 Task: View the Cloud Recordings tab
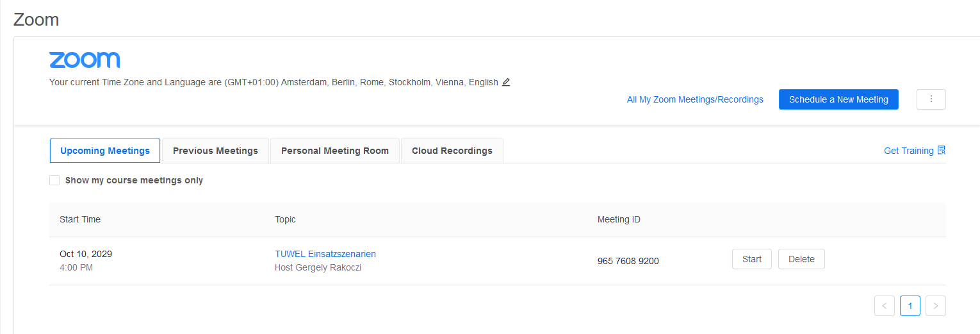pyautogui.click(x=452, y=151)
